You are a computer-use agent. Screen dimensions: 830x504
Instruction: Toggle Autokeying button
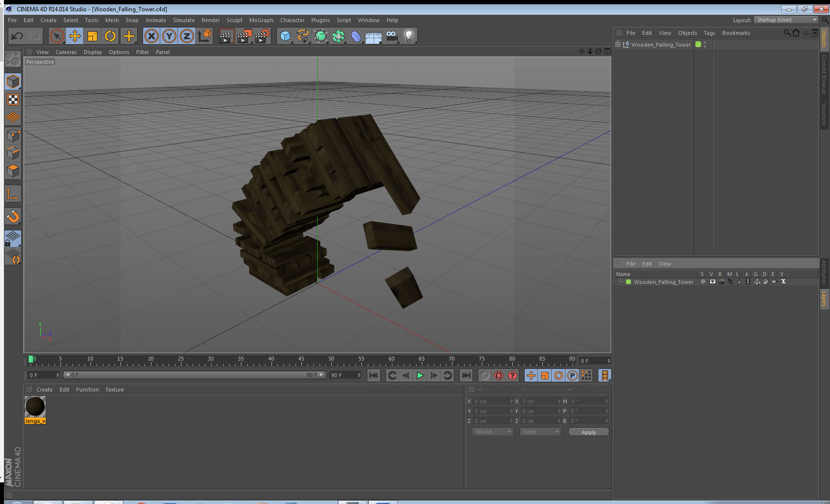click(499, 375)
